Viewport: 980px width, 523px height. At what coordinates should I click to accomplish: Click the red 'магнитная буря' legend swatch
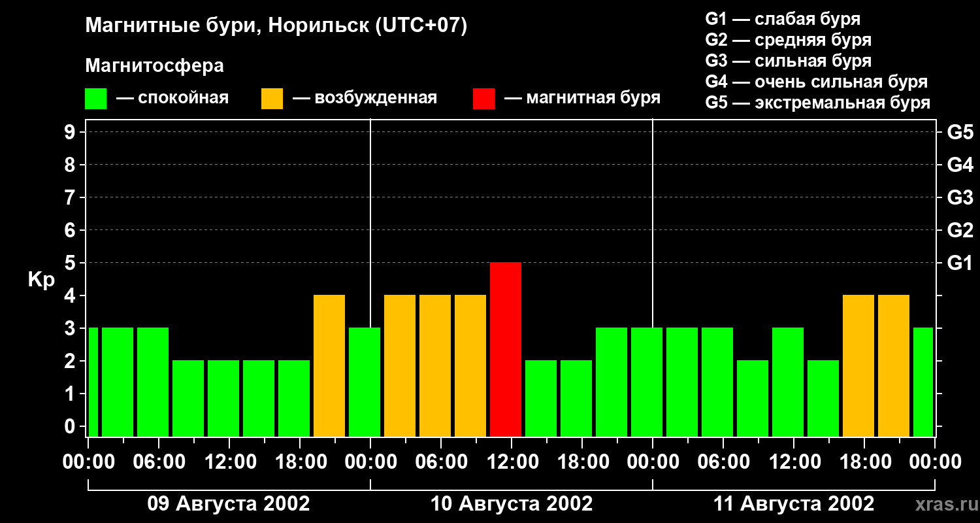coord(484,99)
